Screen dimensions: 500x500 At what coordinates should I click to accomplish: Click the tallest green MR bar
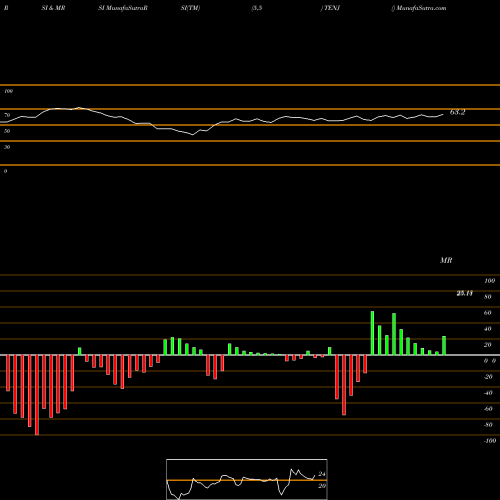click(x=372, y=333)
